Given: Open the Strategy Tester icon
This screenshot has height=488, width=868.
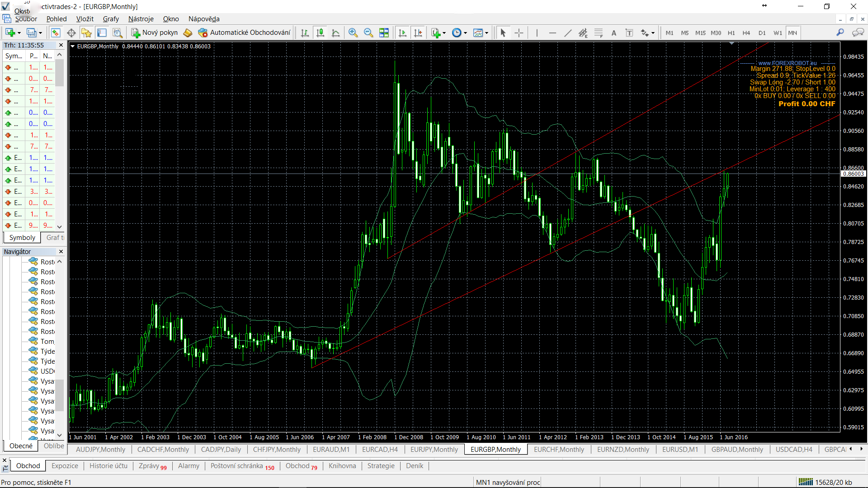Looking at the screenshot, I should 118,33.
